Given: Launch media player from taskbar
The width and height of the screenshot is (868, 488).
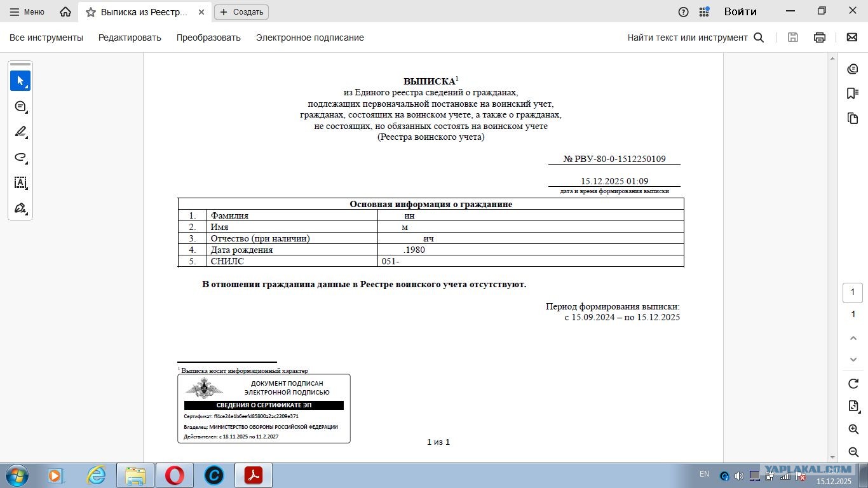Looking at the screenshot, I should click(55, 475).
